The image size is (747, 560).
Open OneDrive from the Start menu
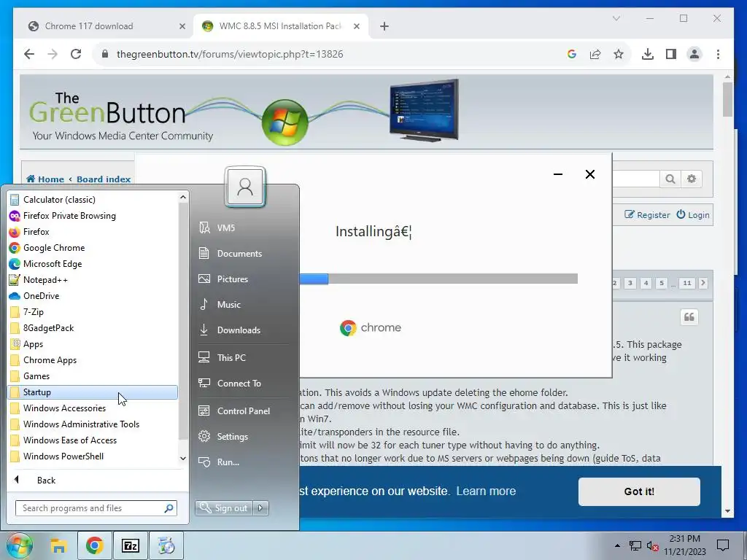click(93, 296)
